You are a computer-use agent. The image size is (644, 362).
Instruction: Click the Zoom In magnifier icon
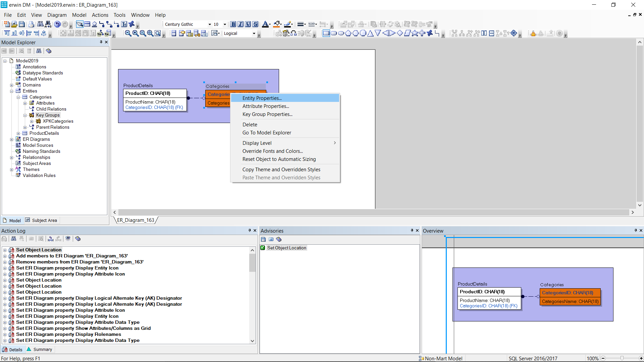[135, 33]
